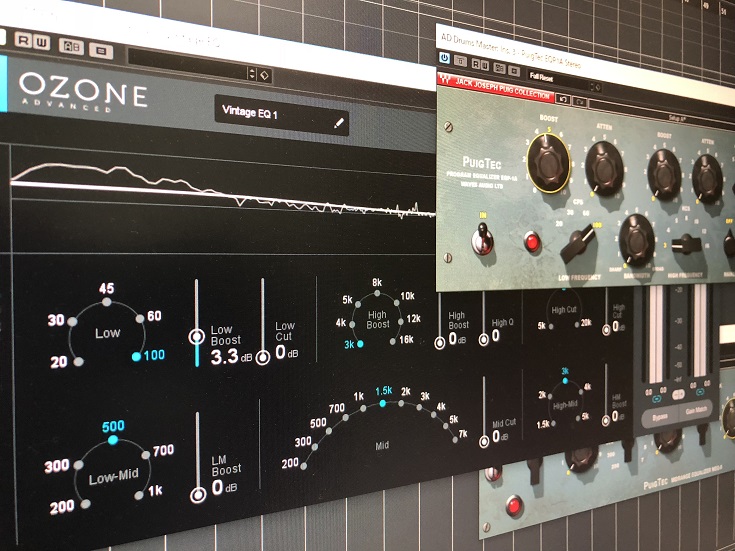
Task: Select the 7k Mid frequency dot
Action: click(455, 439)
